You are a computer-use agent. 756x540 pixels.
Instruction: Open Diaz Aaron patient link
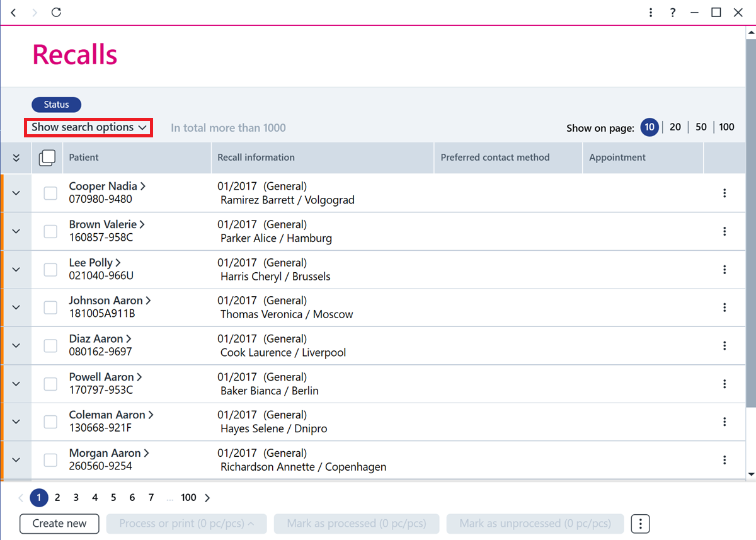click(x=100, y=339)
